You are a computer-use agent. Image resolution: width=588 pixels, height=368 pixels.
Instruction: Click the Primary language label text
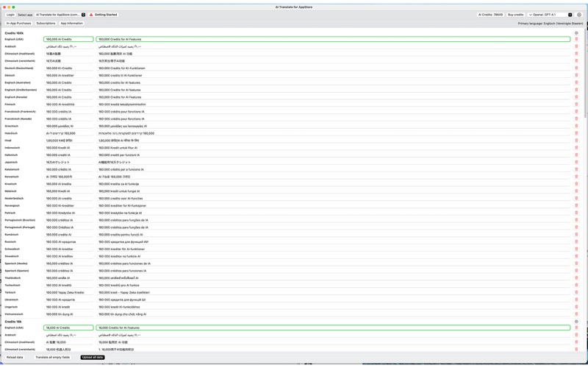click(x=550, y=24)
